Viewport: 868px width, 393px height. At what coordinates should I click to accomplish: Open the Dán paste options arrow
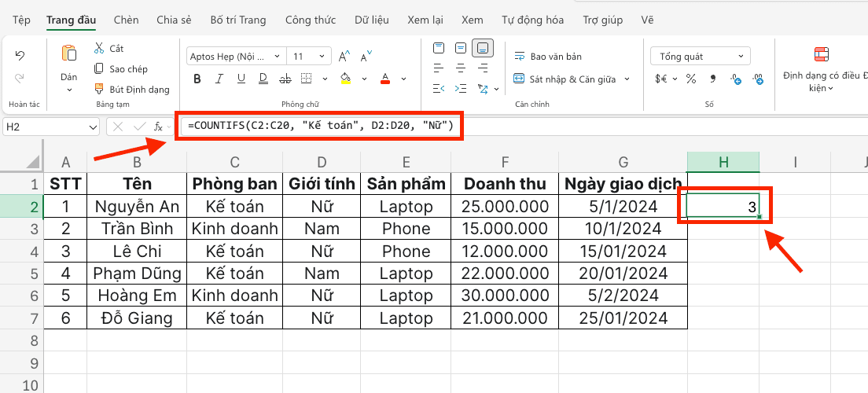point(69,90)
